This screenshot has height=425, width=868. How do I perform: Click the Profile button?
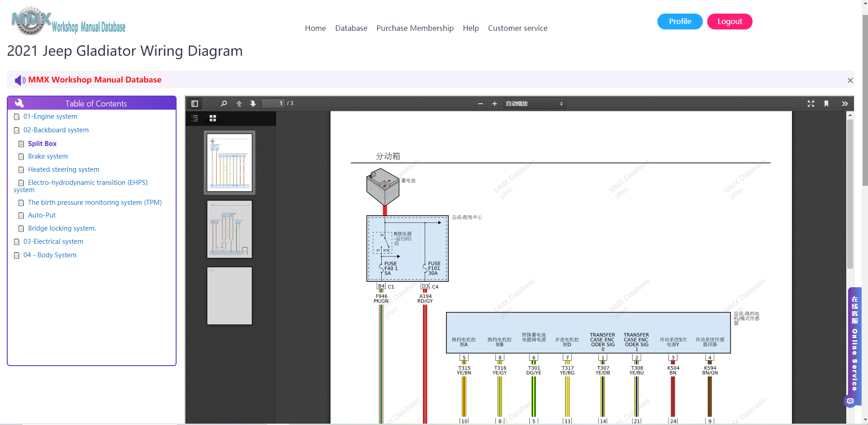(680, 21)
